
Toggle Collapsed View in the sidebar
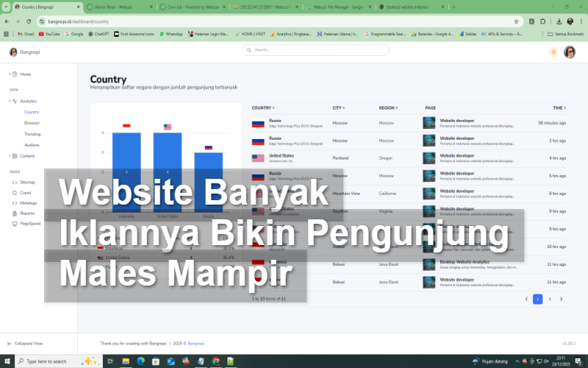(28, 343)
